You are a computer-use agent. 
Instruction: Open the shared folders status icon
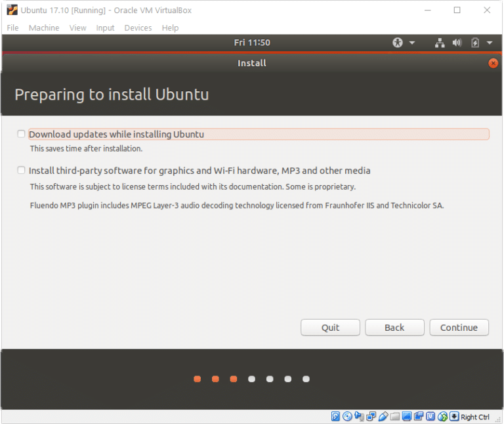(x=394, y=417)
